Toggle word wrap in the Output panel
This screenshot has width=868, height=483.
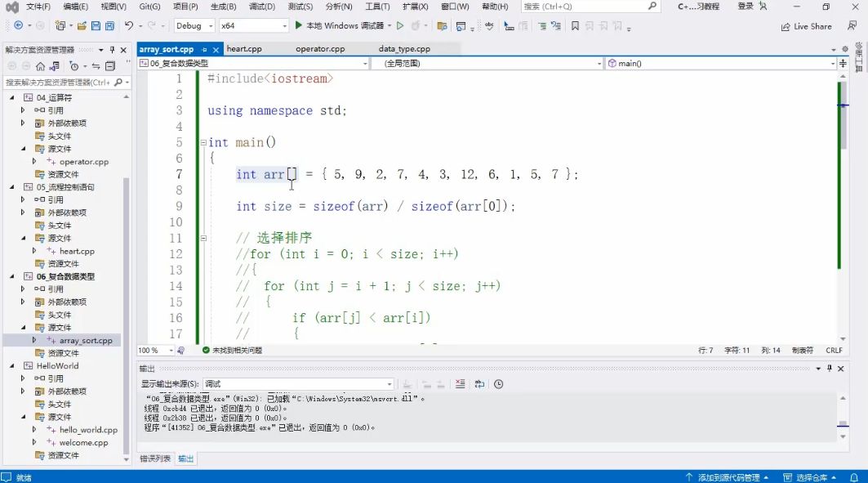479,384
